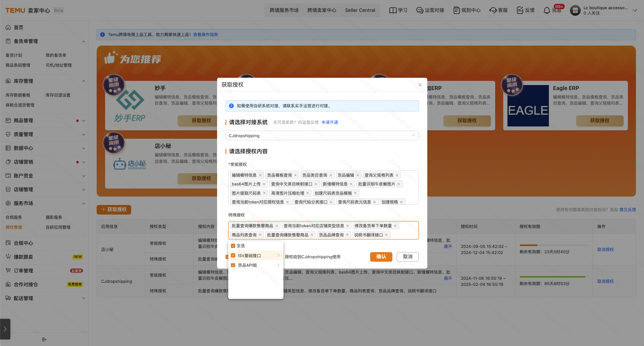Expand the 数据中心 sidebar section
Viewport: 644px width, 346px height.
tap(84, 148)
